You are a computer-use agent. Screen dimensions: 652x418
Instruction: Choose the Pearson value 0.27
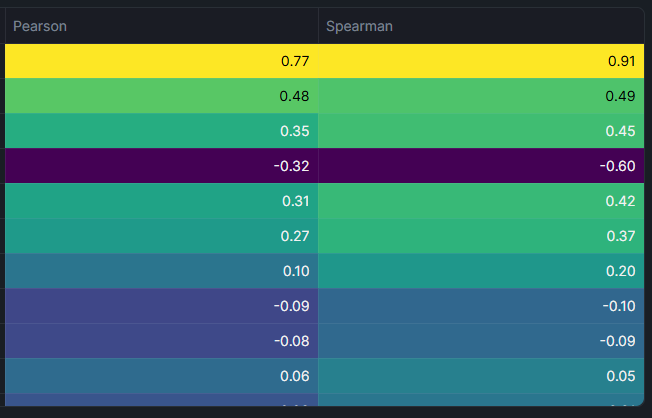[294, 236]
